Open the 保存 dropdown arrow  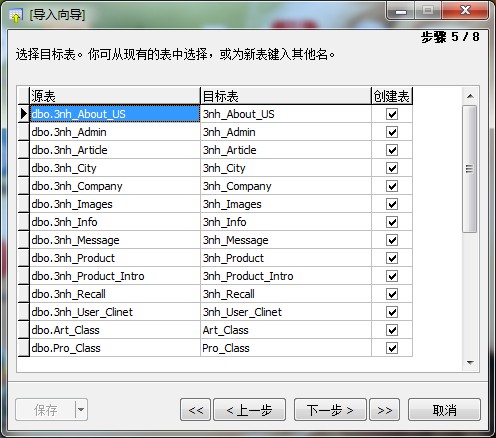point(81,410)
